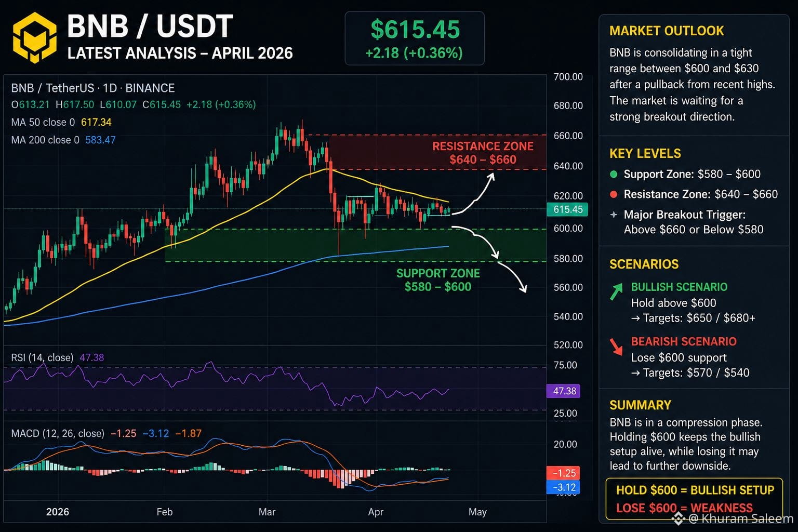Click the 'BNB / TetherUS · 1D · BINANCE' chart title
This screenshot has width=798, height=532.
pos(93,88)
